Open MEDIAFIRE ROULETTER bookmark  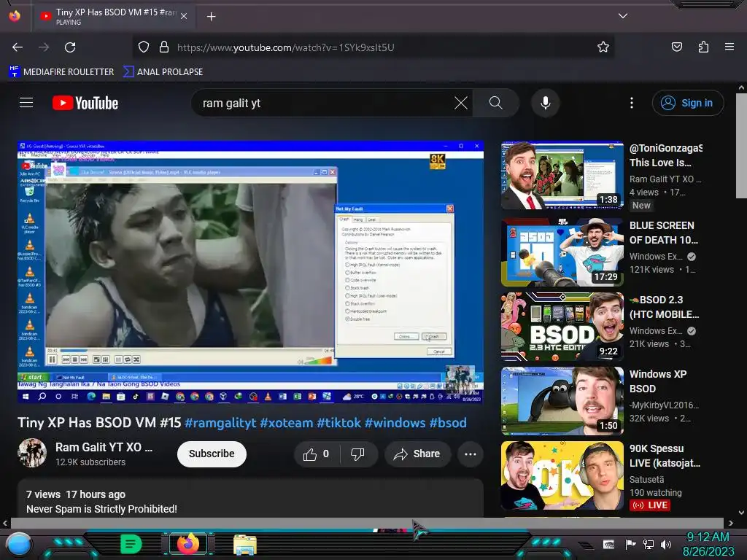[x=61, y=72]
